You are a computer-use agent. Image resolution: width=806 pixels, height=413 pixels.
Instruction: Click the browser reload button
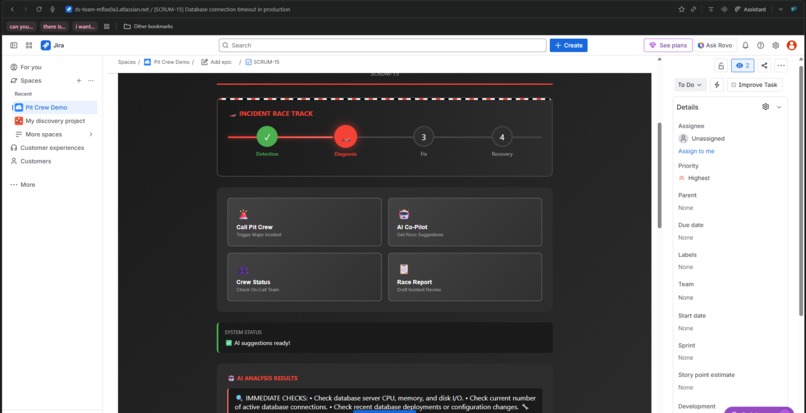[39, 9]
